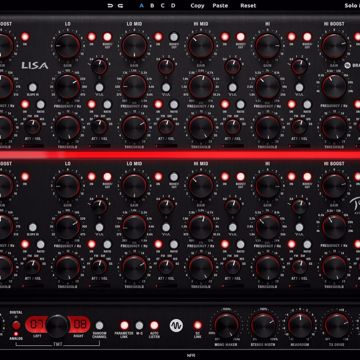Image resolution: width=360 pixels, height=360 pixels.
Task: Click the Stereo Width knob
Action: tap(263, 325)
